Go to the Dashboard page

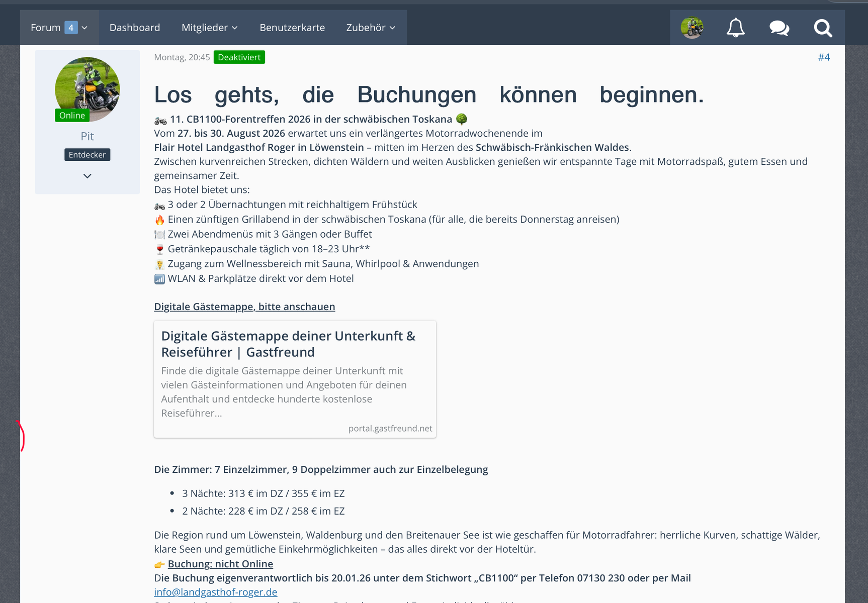tap(135, 28)
